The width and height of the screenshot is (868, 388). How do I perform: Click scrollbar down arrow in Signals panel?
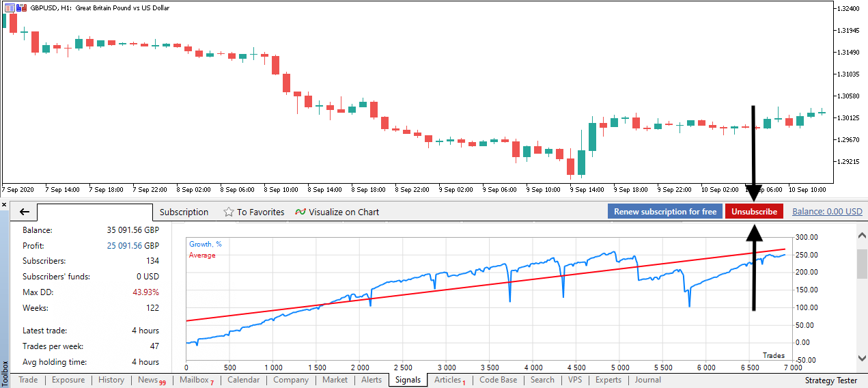coord(862,359)
